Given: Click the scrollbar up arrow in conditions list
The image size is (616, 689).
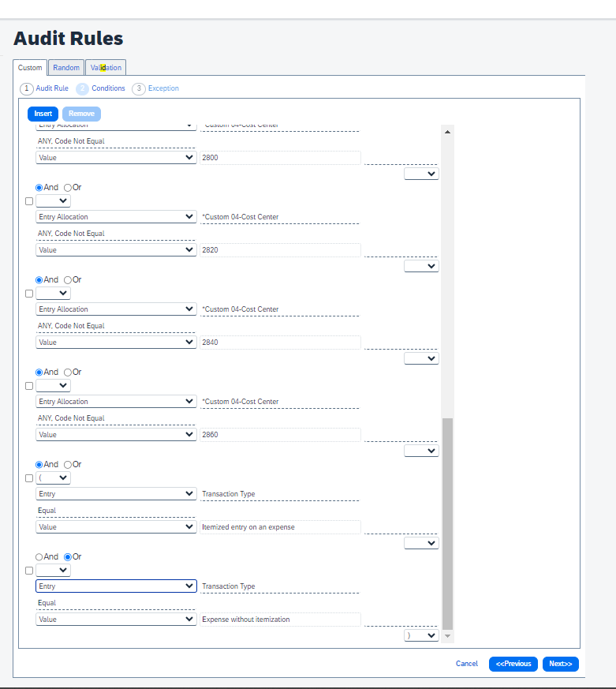Looking at the screenshot, I should click(x=448, y=133).
